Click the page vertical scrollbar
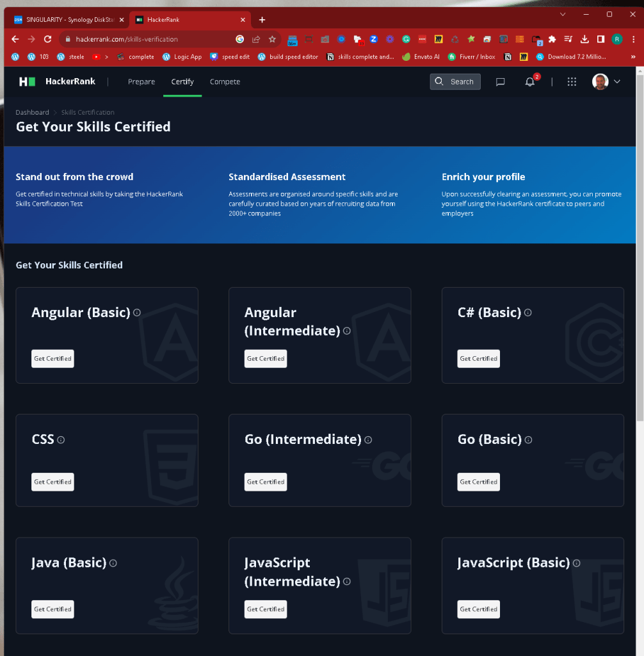The height and width of the screenshot is (656, 644). 640,247
